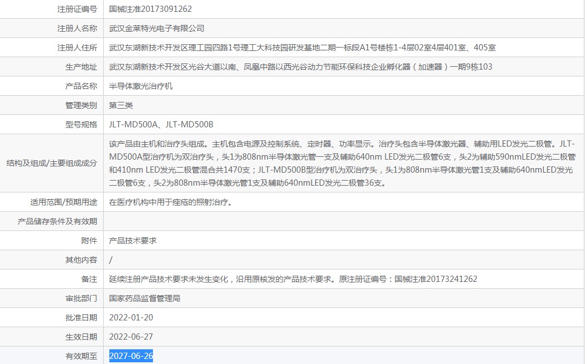Click the 附件 label

[90, 241]
